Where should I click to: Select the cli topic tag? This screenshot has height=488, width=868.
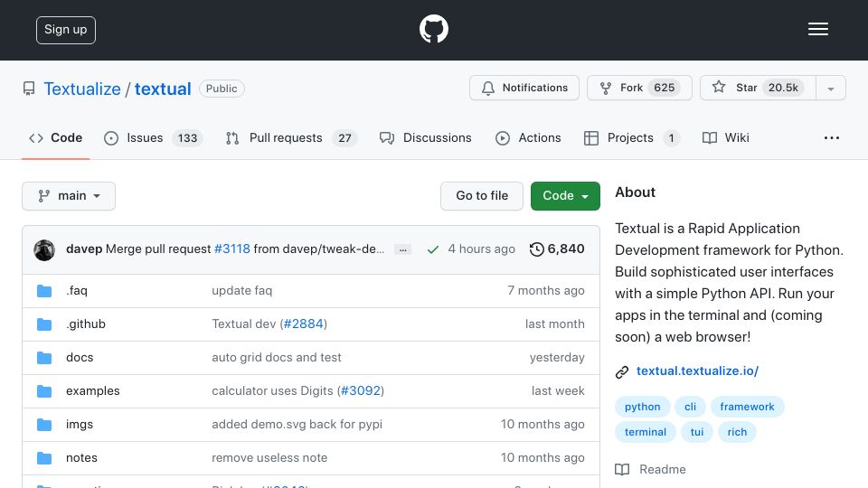[x=690, y=407]
